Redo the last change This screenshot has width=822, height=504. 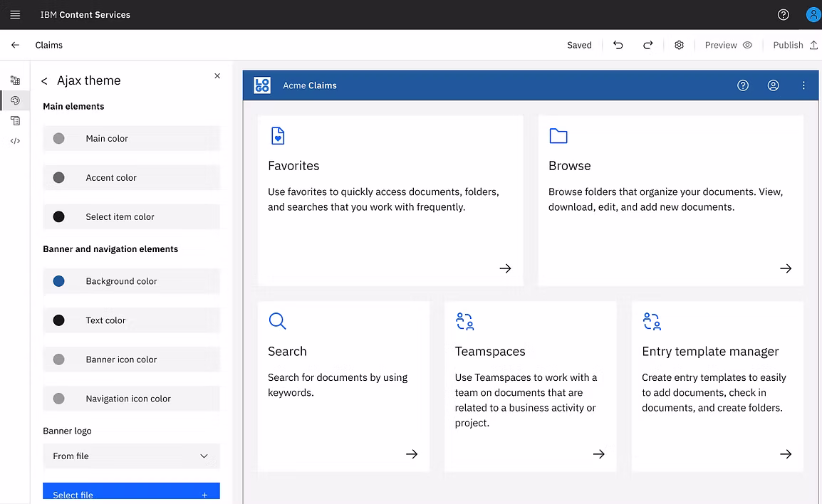tap(648, 45)
